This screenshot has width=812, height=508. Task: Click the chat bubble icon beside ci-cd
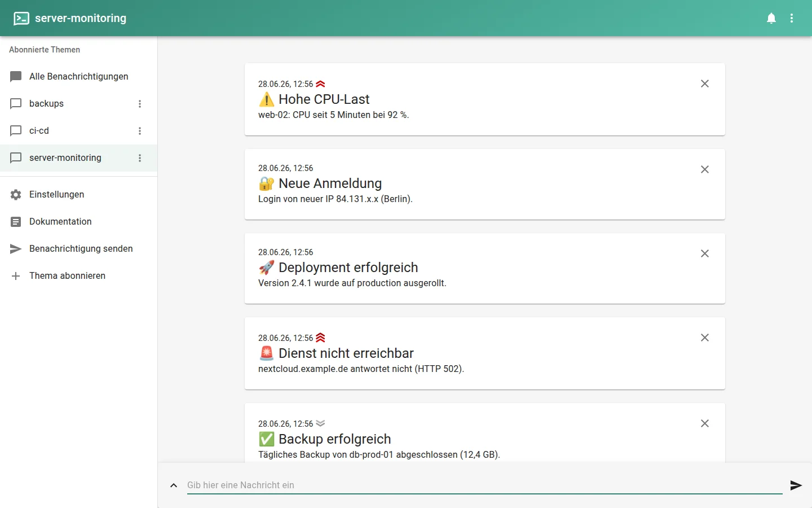pyautogui.click(x=16, y=131)
